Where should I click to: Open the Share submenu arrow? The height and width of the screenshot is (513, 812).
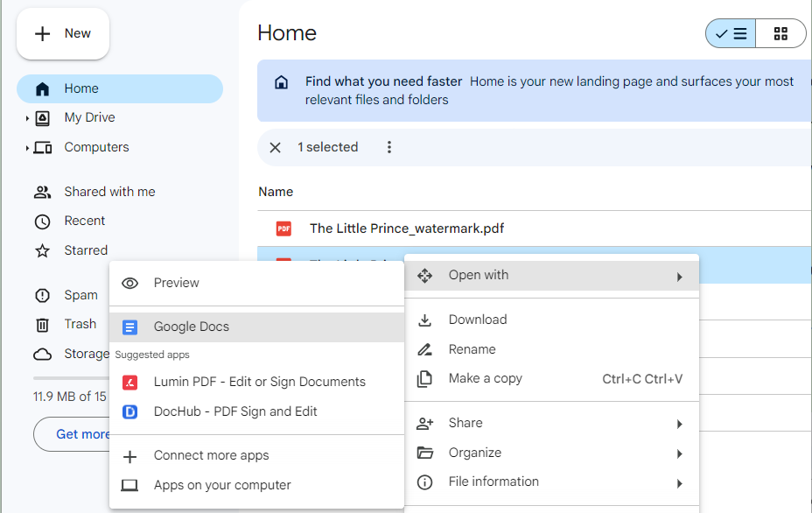(x=680, y=423)
